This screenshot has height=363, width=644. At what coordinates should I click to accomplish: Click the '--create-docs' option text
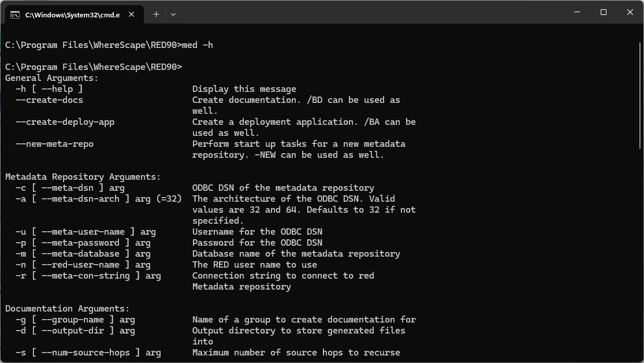pos(49,100)
